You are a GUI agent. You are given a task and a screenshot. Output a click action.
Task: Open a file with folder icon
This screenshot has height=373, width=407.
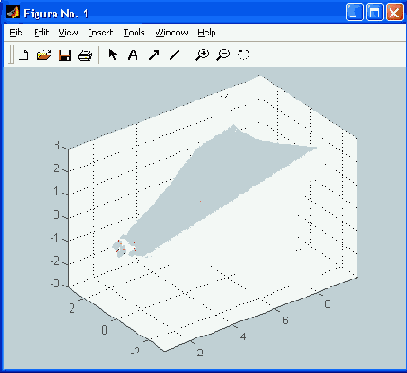pyautogui.click(x=44, y=55)
